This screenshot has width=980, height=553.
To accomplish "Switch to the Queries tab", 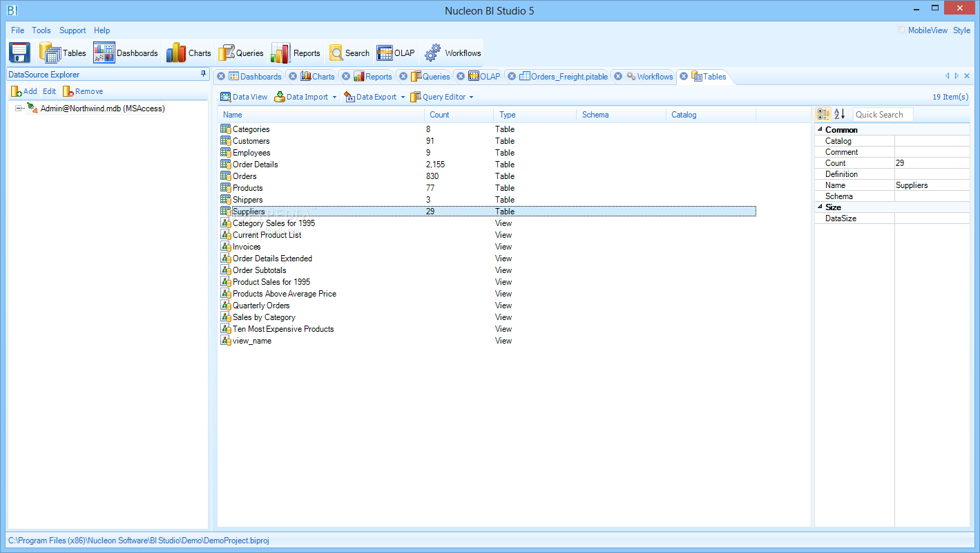I will click(430, 77).
